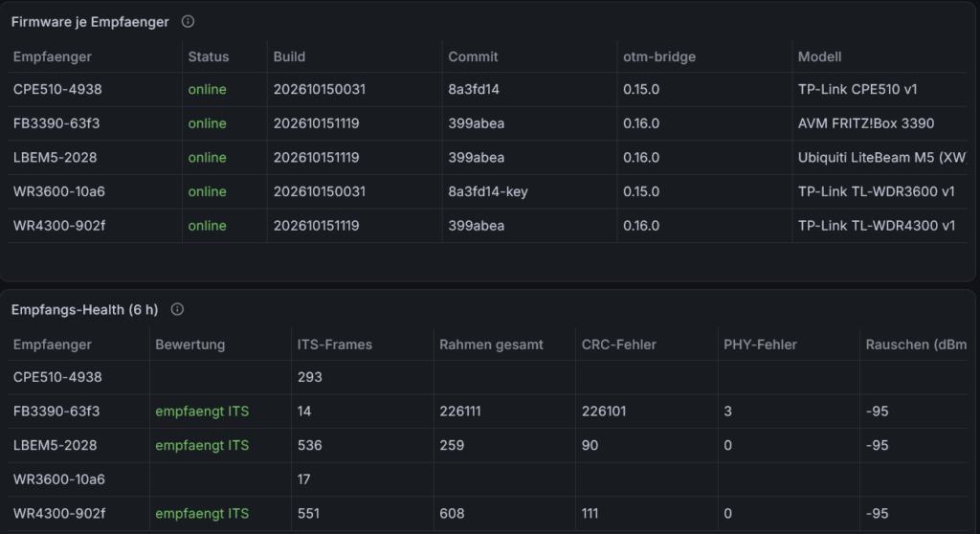Sort health table by ITS-Frames column header
This screenshot has height=534, width=980.
pyautogui.click(x=334, y=345)
